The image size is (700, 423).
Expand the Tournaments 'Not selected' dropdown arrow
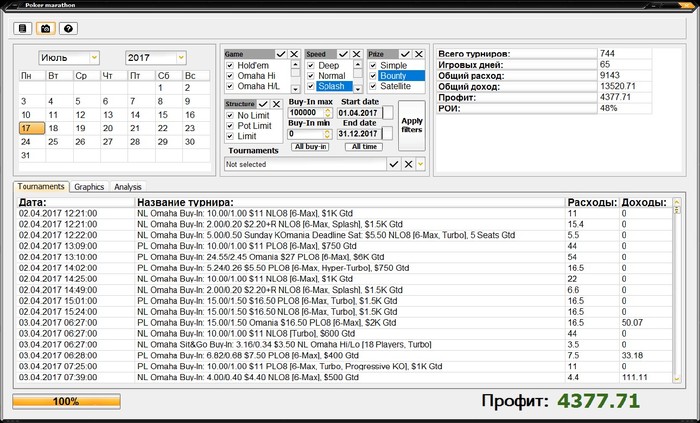[421, 164]
